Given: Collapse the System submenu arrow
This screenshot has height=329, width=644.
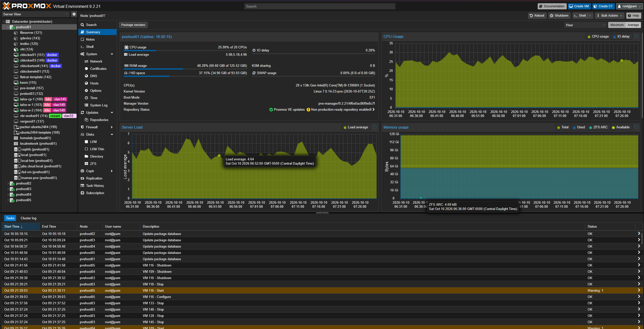Looking at the screenshot, I should point(112,54).
